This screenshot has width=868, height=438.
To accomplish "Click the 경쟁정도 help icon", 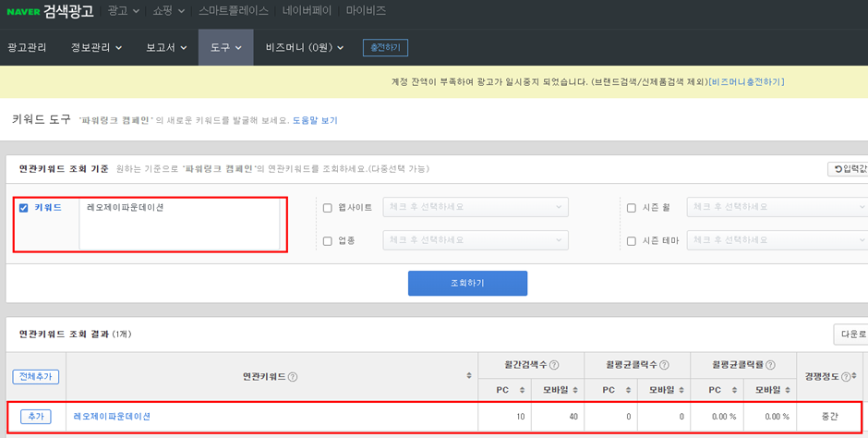I will 845,377.
